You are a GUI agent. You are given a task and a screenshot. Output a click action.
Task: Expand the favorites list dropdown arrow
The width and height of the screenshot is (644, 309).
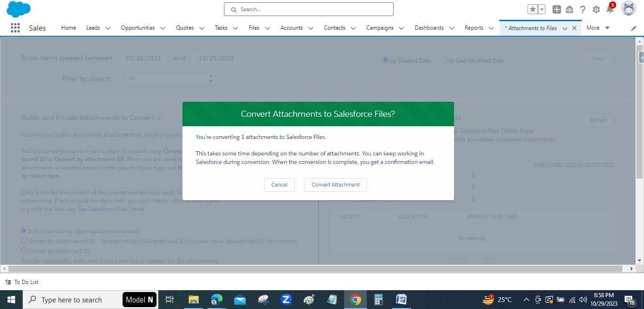pyautogui.click(x=542, y=9)
